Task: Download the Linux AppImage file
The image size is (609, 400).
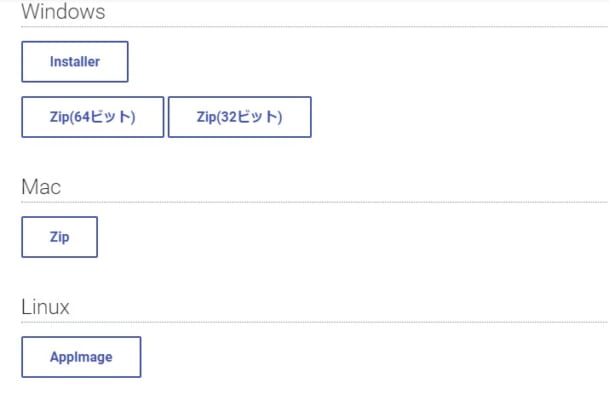Action: coord(81,357)
